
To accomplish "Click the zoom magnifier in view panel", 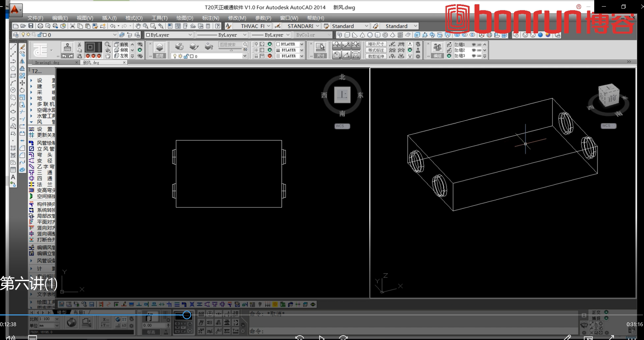I will click(x=108, y=45).
